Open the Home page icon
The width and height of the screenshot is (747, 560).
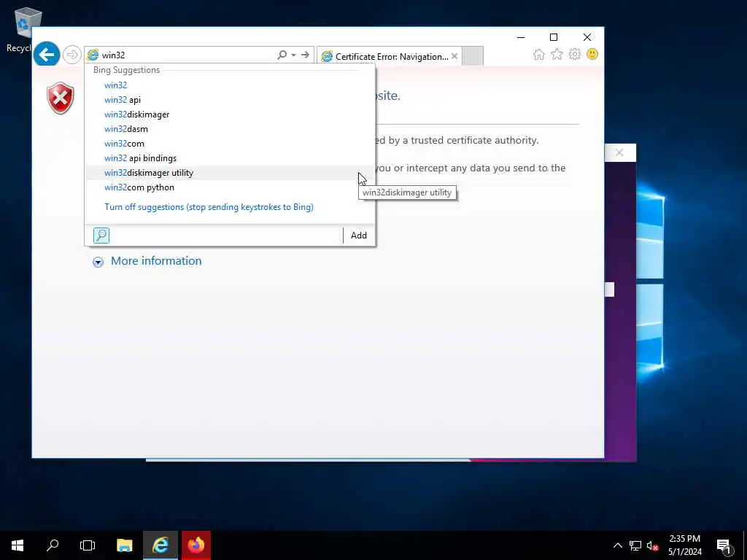point(539,54)
